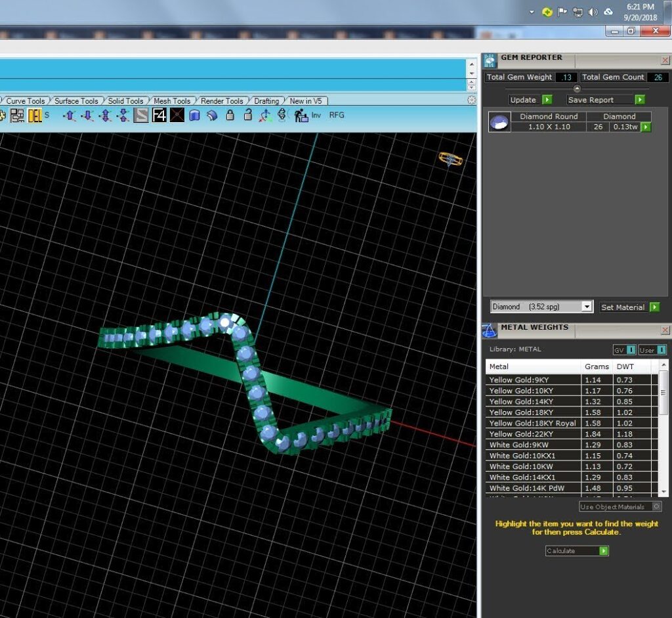Open the Surface Tools tab

click(x=76, y=100)
